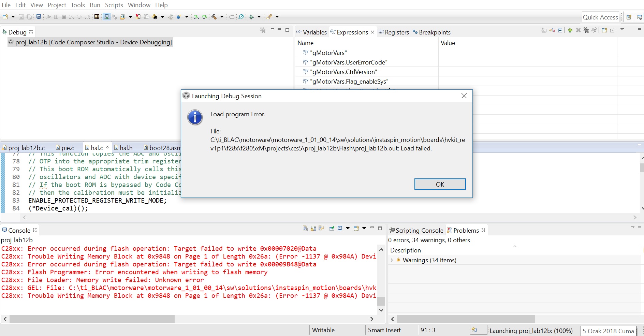This screenshot has width=644, height=336.
Task: Select the proj_lab12b Device Debugging tree entry
Action: tap(90, 42)
